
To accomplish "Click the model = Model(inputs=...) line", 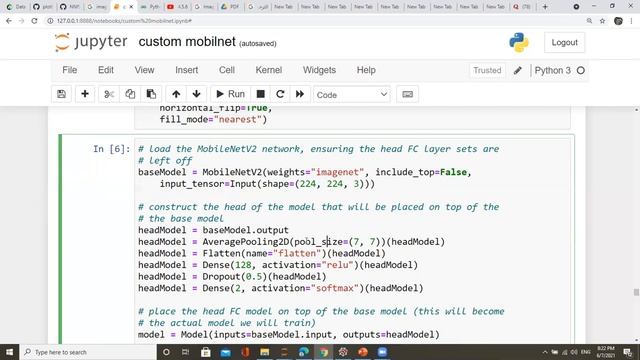I will point(289,335).
